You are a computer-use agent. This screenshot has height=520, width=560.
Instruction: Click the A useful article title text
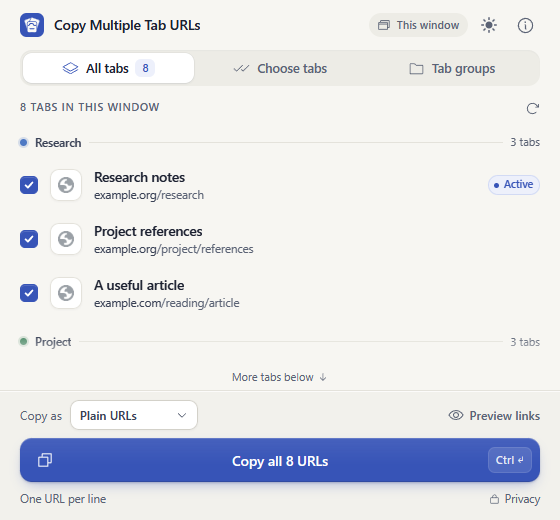click(139, 285)
